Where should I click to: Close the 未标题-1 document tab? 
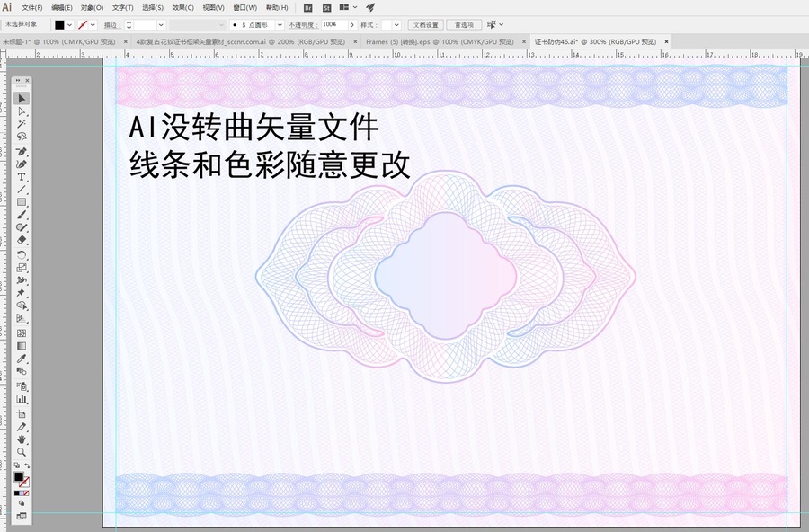[125, 42]
